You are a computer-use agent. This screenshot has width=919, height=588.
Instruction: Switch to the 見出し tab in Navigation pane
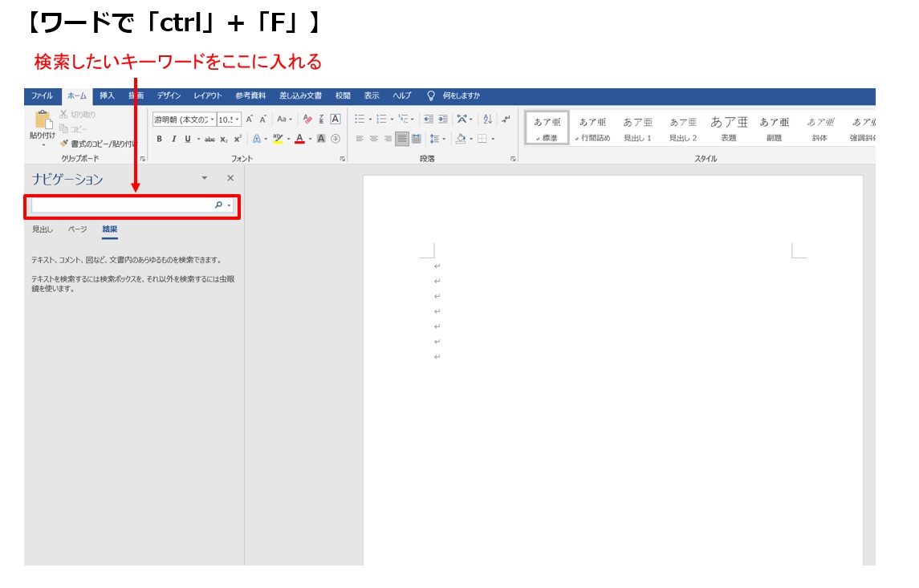[43, 229]
